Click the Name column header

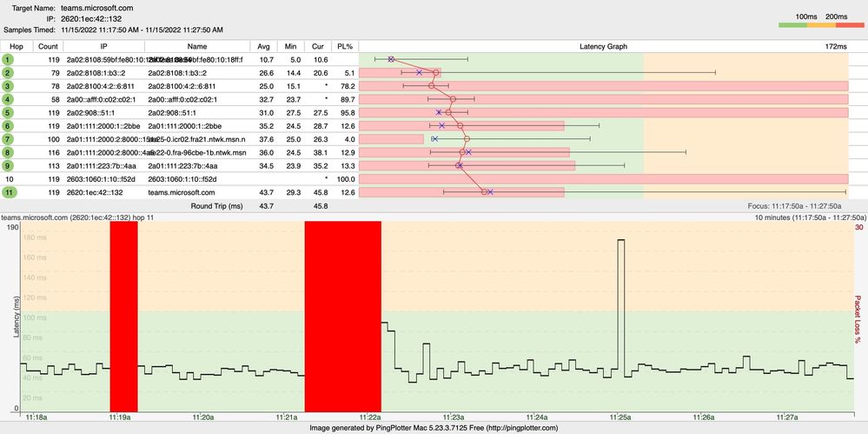point(197,47)
